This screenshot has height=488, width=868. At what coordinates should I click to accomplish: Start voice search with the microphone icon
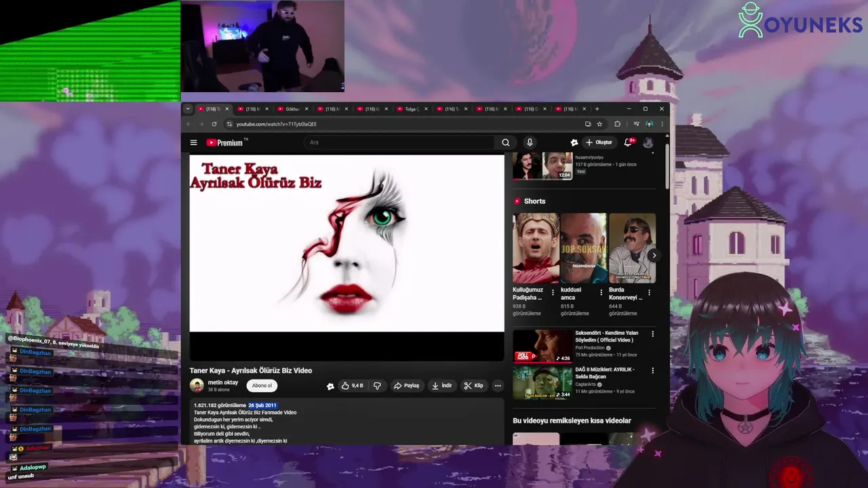530,142
